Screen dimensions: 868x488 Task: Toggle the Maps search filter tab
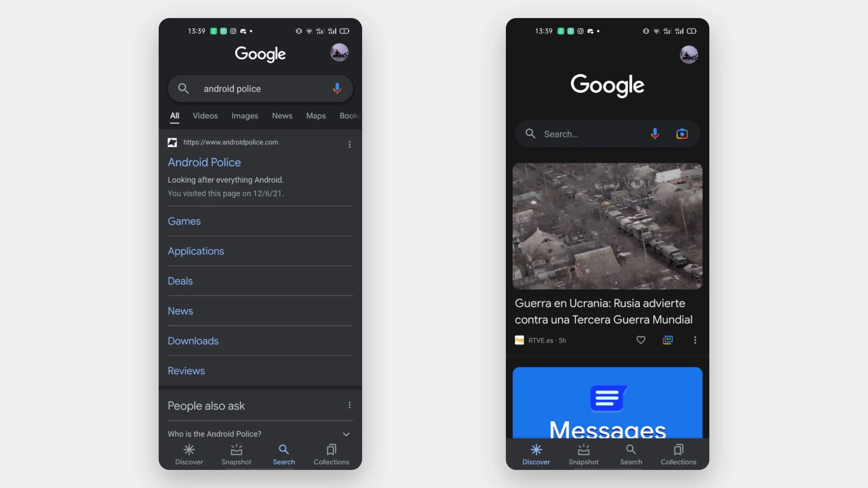[316, 116]
